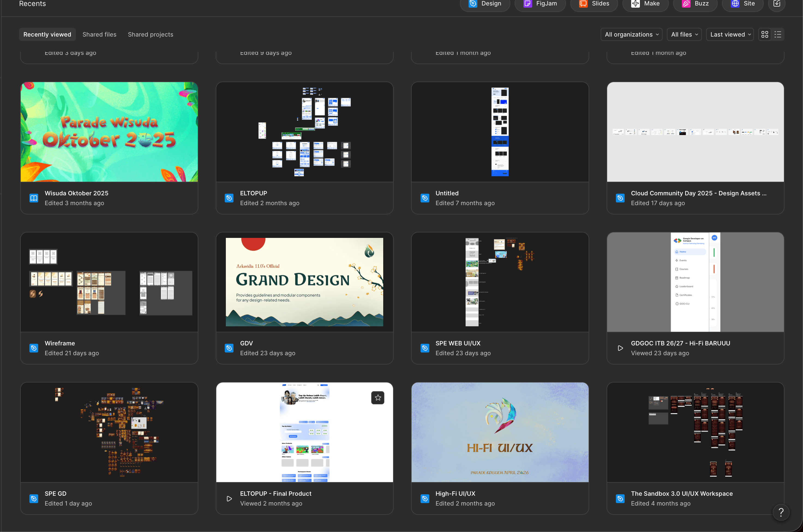
Task: Open the SPE WEB UI/UX thumbnail
Action: (x=500, y=282)
